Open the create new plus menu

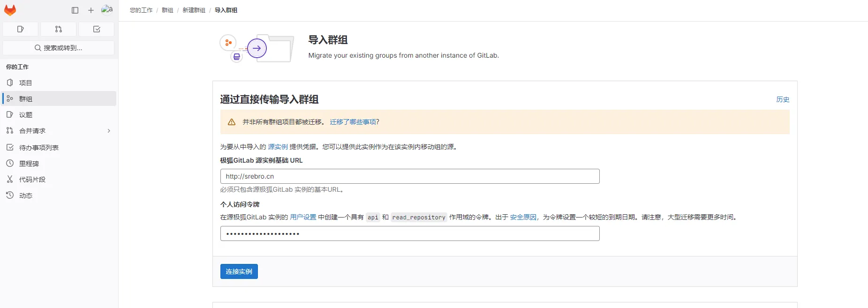click(x=91, y=10)
